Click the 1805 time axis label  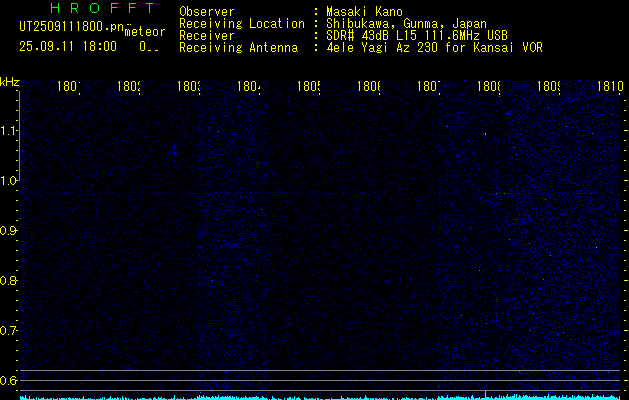309,86
